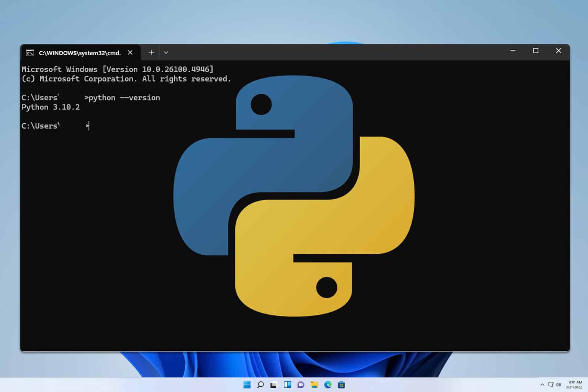Open File Explorer from the taskbar

314,385
